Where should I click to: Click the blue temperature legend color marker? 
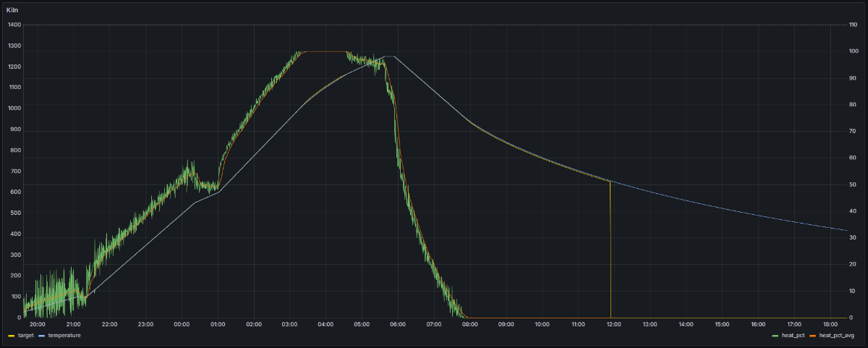point(42,336)
